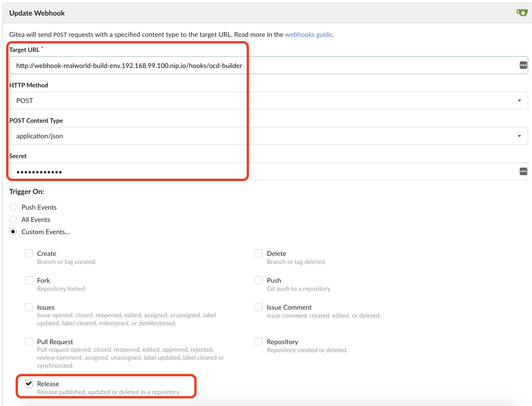Open the webhooks guide link
Image resolution: width=532 pixels, height=406 pixels.
(x=308, y=34)
